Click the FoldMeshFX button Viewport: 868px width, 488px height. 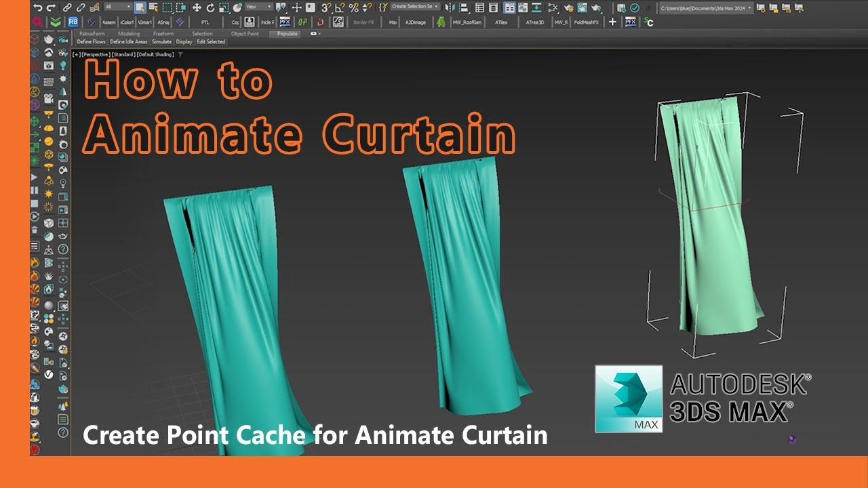click(587, 22)
